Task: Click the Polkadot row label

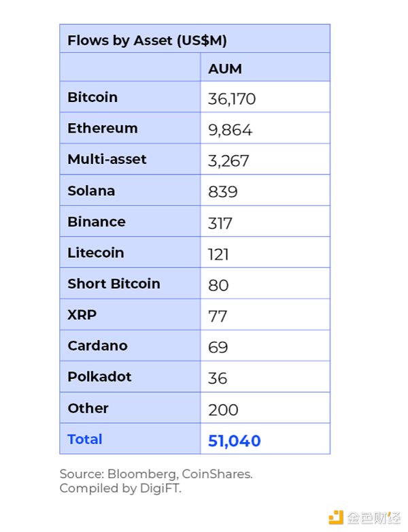Action: click(x=99, y=376)
